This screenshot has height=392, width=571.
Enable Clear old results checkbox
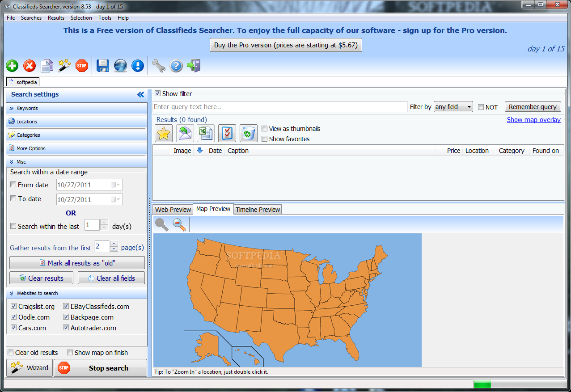(x=11, y=353)
